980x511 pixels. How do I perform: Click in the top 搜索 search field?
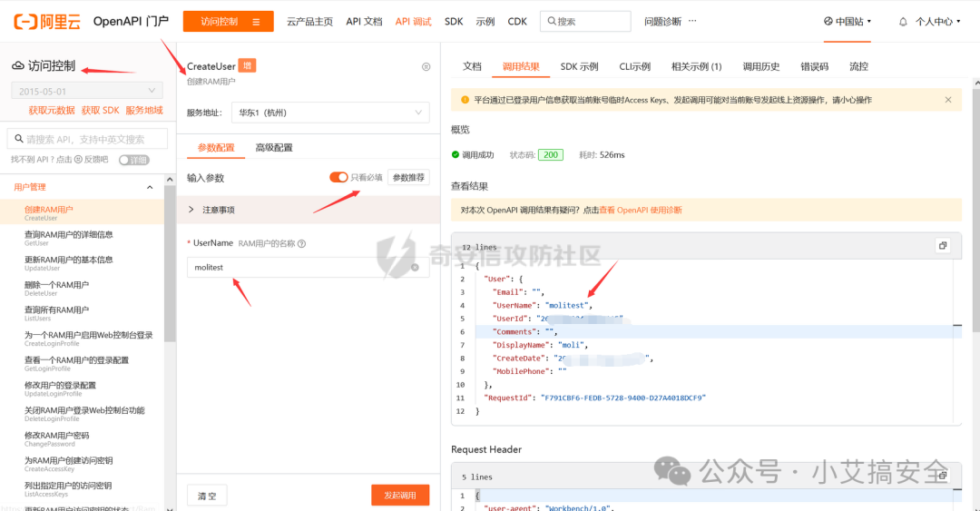click(x=585, y=21)
